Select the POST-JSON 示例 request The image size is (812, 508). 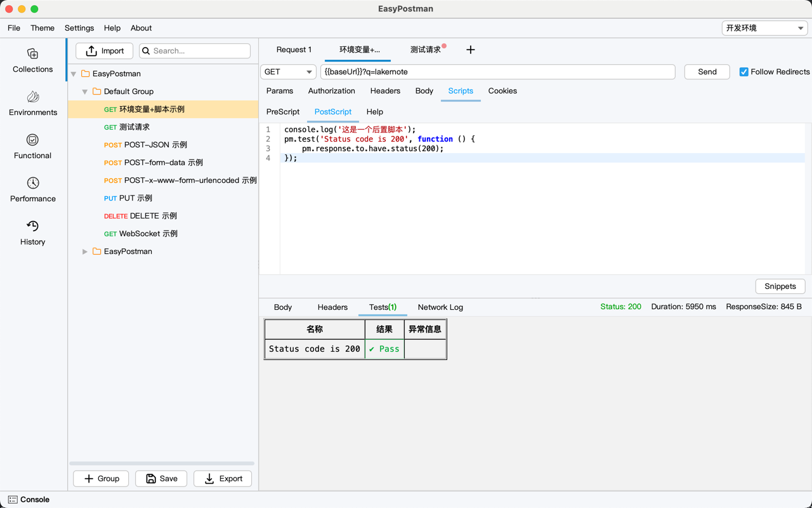pyautogui.click(x=163, y=145)
